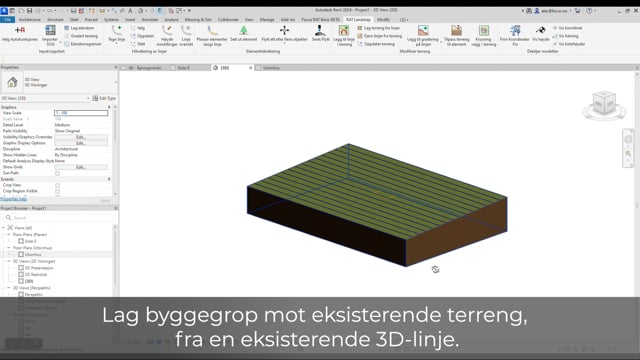The height and width of the screenshot is (360, 640).
Task: Collapse the Extents properties section
Action: tap(109, 179)
